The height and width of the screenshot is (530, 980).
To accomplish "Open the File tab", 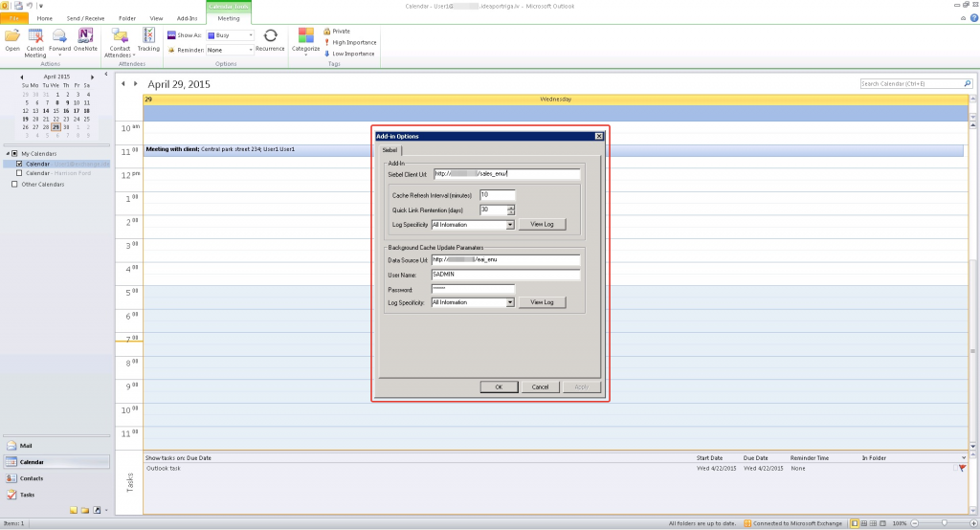I will (13, 18).
